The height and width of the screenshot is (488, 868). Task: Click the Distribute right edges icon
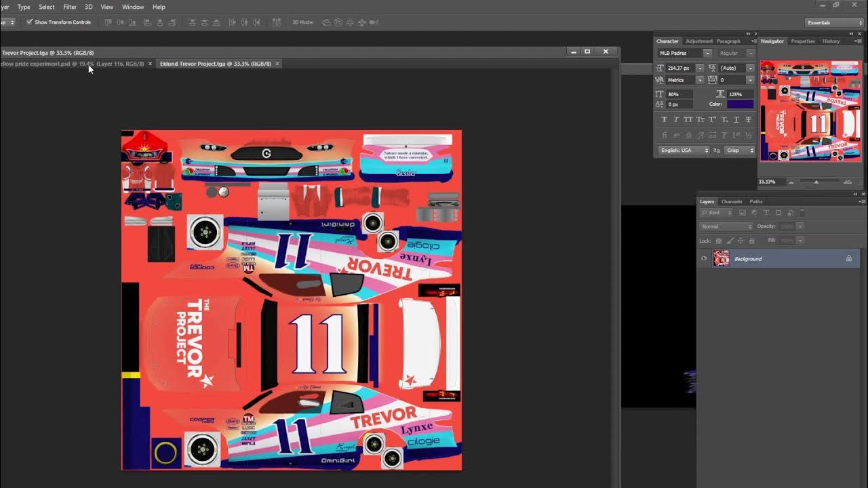pos(256,22)
